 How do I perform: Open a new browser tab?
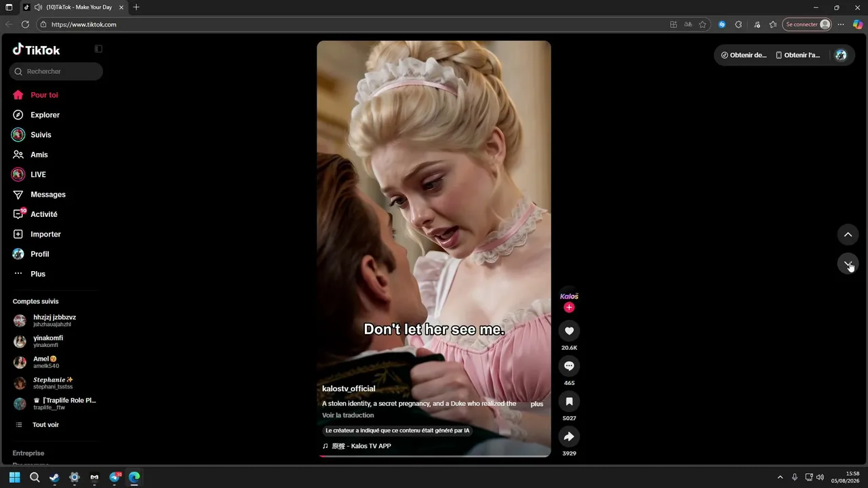pyautogui.click(x=136, y=7)
